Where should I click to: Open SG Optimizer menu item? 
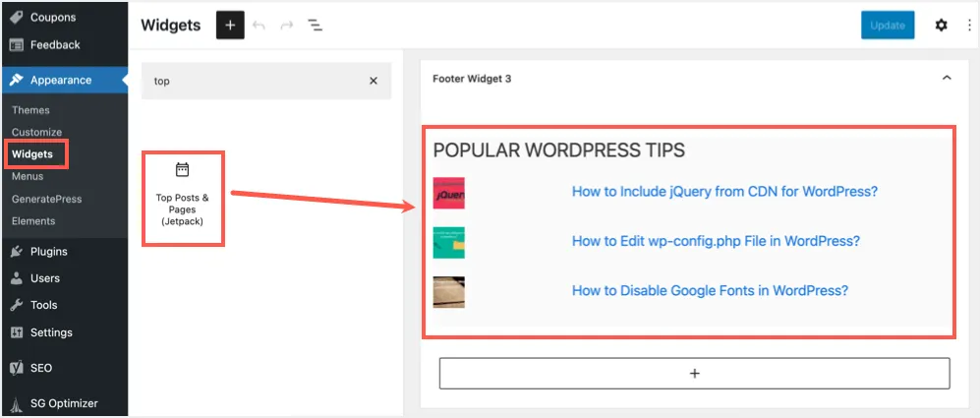tap(64, 403)
